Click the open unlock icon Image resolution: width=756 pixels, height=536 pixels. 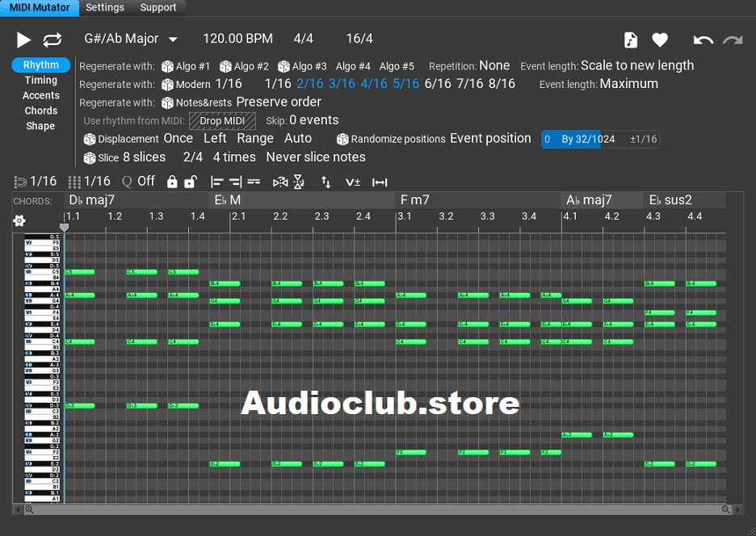(190, 182)
